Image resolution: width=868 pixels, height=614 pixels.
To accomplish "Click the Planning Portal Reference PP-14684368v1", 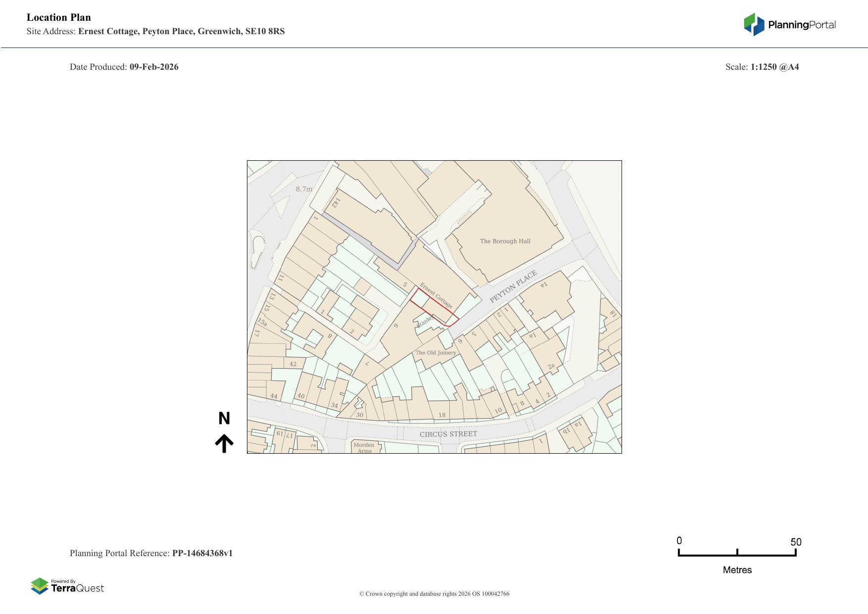I will (151, 553).
